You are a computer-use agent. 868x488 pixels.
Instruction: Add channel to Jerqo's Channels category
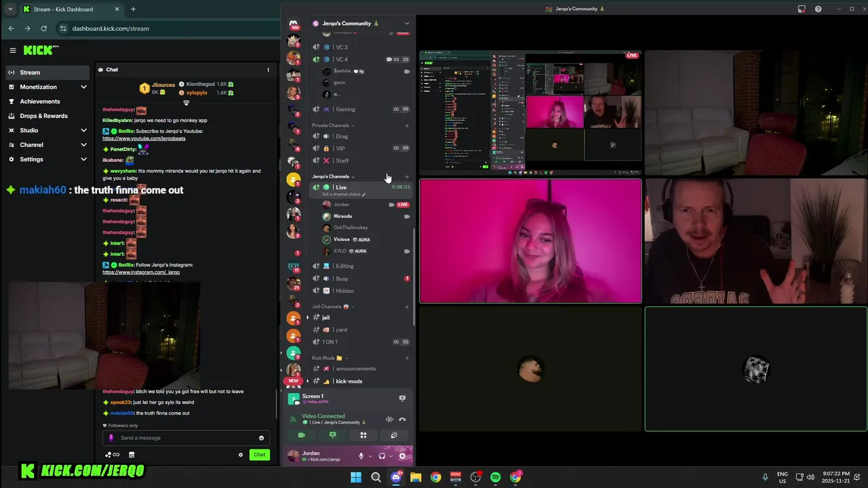click(407, 176)
